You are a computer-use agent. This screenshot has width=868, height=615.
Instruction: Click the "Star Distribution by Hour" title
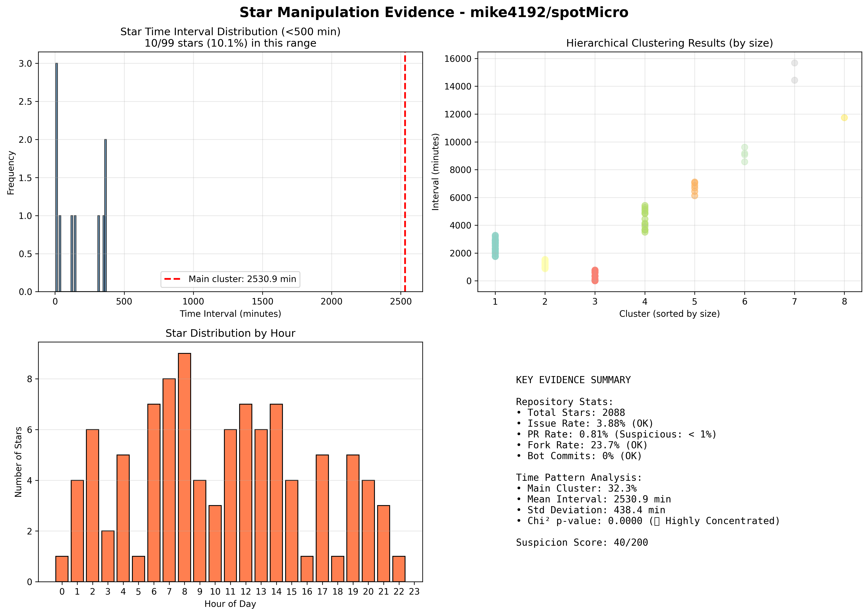[x=230, y=333]
